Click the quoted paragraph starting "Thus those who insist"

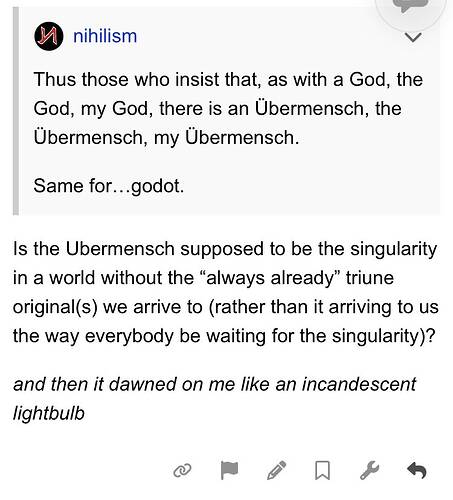tap(228, 108)
